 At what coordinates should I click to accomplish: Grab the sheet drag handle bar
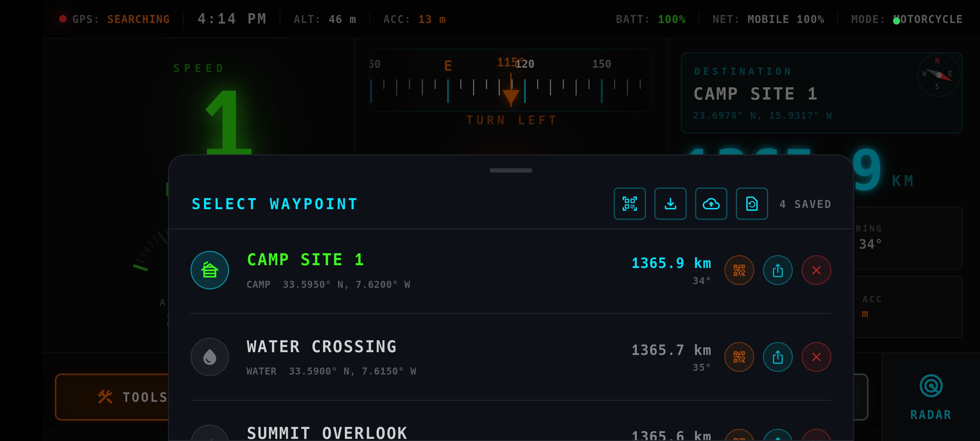(511, 171)
